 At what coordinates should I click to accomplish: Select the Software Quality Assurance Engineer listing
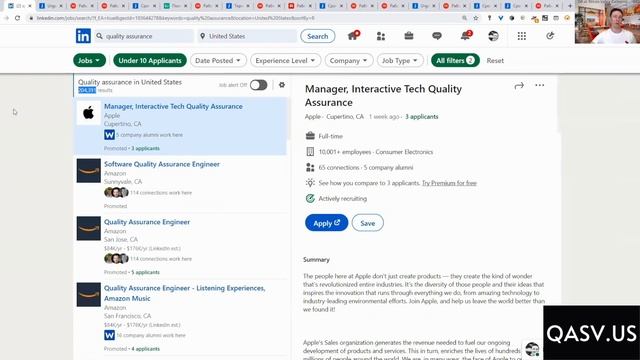click(x=162, y=164)
